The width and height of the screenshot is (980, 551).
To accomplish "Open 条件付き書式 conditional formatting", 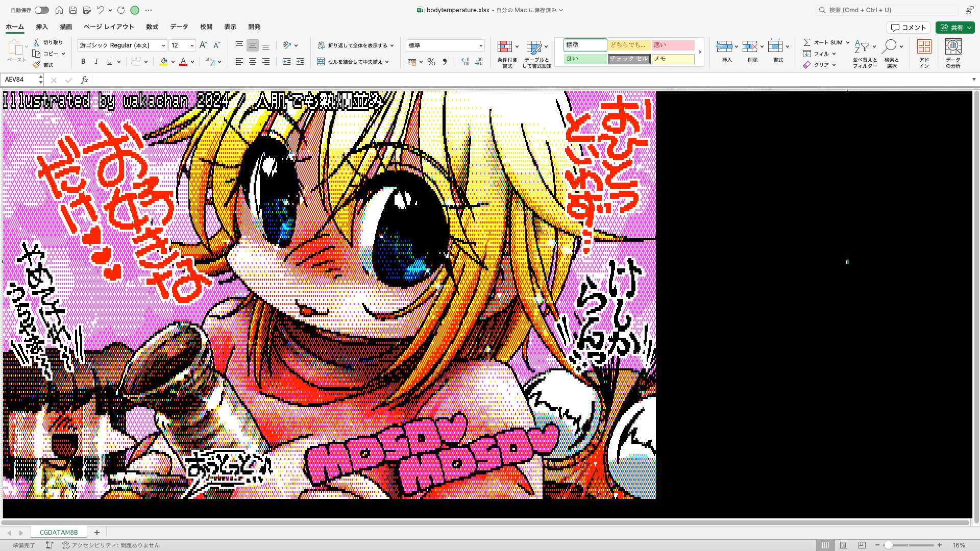I will (507, 54).
